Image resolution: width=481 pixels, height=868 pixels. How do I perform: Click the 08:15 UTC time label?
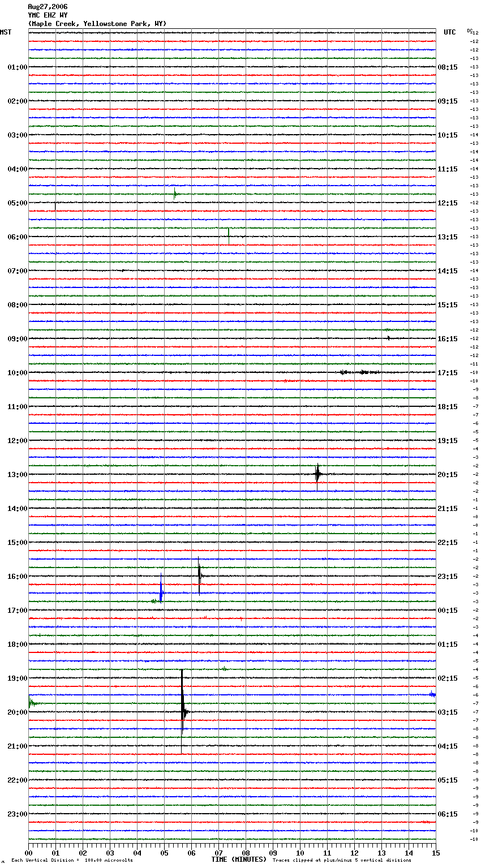click(x=448, y=67)
